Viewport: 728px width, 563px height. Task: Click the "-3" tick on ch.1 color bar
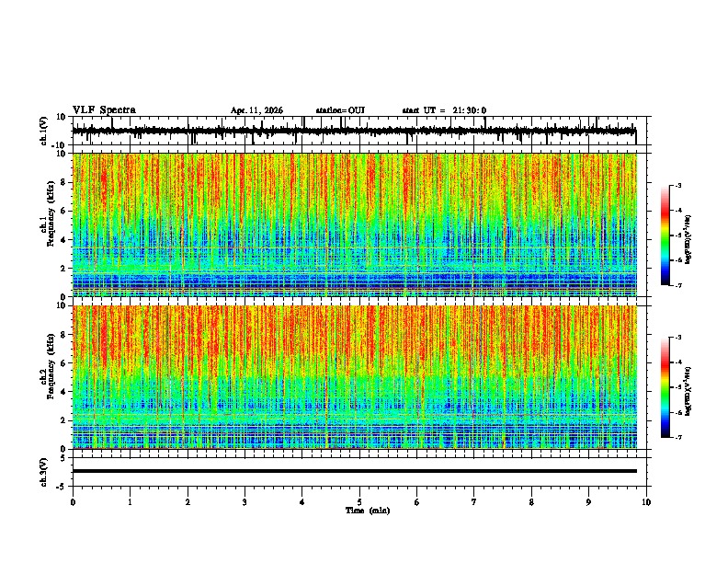tap(677, 185)
